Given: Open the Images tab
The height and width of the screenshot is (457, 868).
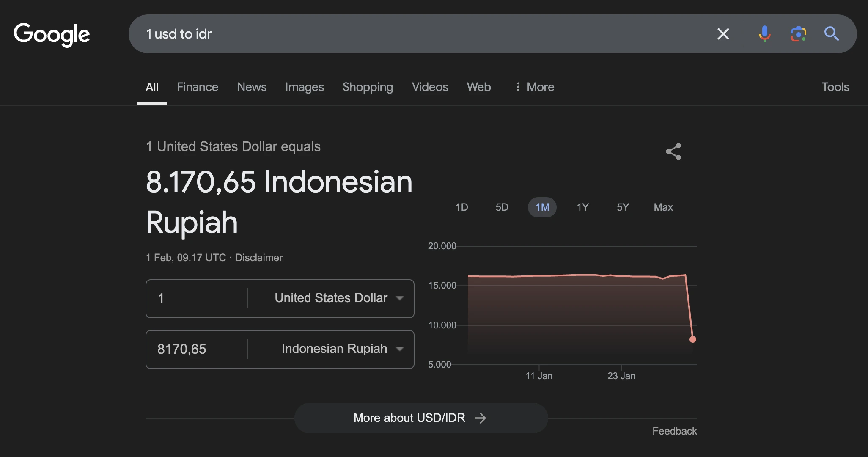Looking at the screenshot, I should [x=305, y=87].
